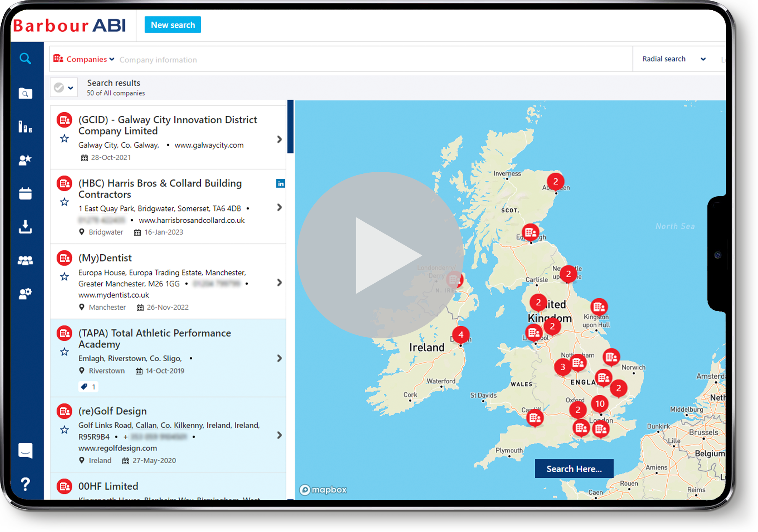Toggle favourite star for (My)Dentist
Viewport: 758px width, 532px height.
click(x=65, y=277)
